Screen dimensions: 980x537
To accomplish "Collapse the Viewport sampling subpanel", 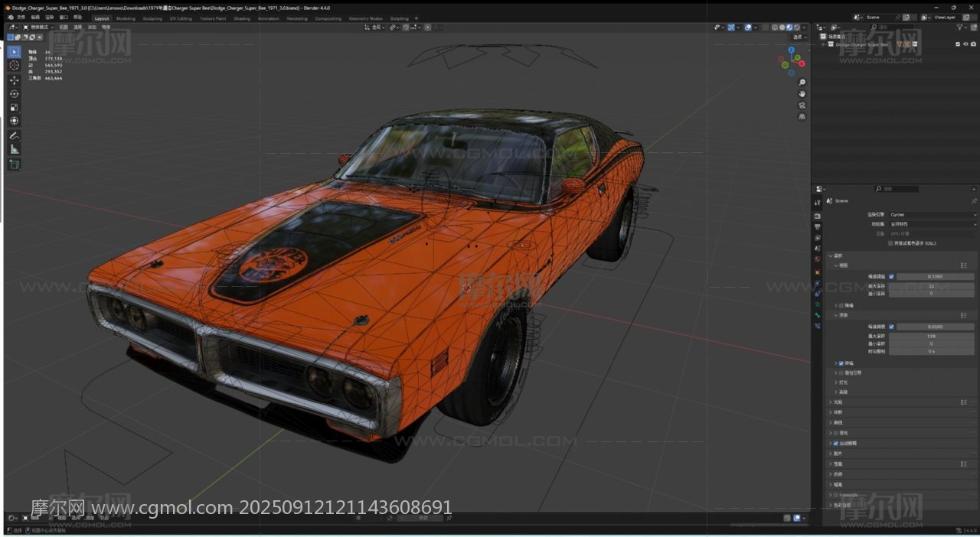I will 836,265.
